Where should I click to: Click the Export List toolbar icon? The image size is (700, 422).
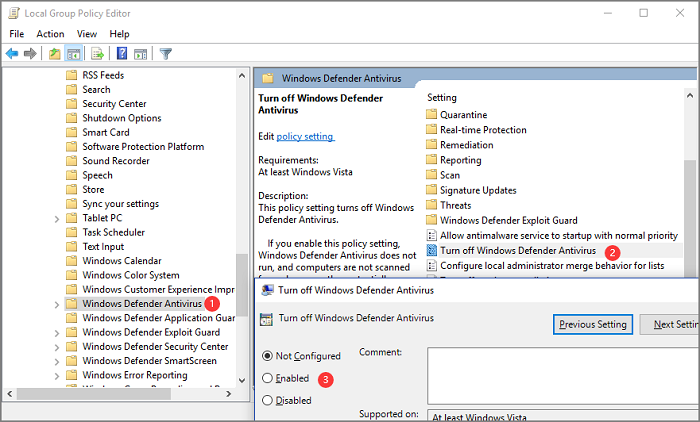point(98,54)
